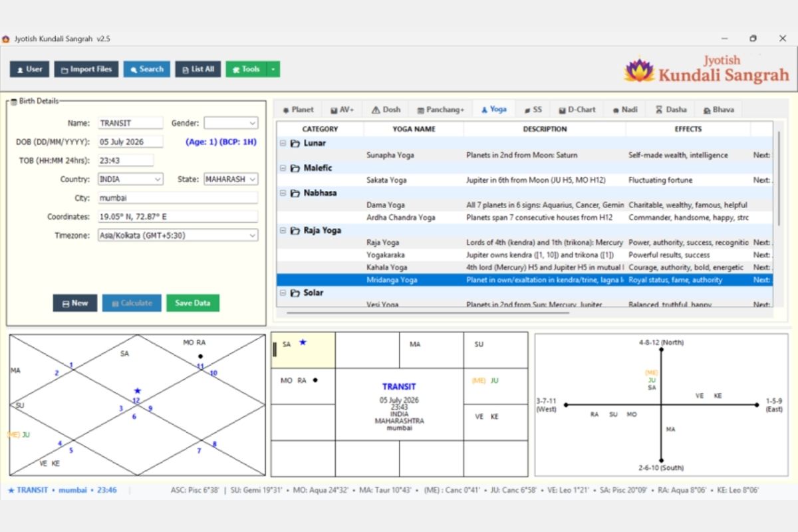Open the Gender dropdown

coord(231,123)
